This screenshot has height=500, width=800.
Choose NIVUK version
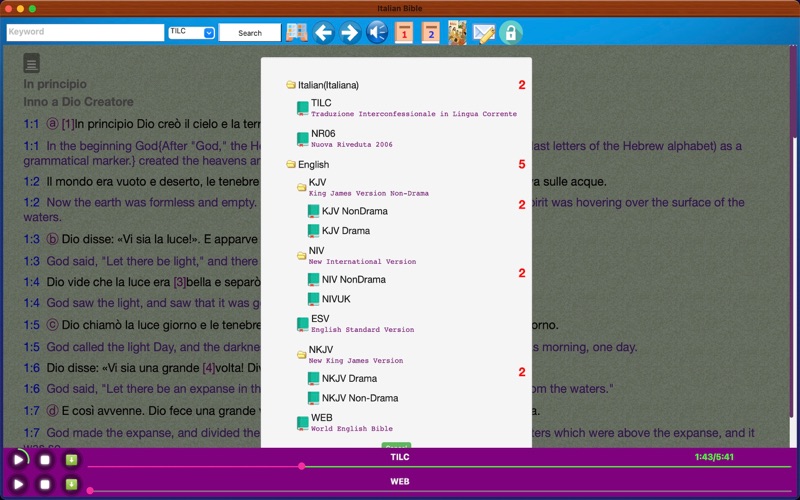[329, 299]
